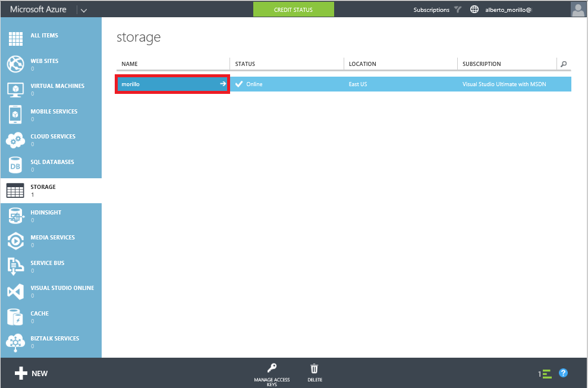
Task: Click the arrow on the morillo row
Action: (x=223, y=84)
